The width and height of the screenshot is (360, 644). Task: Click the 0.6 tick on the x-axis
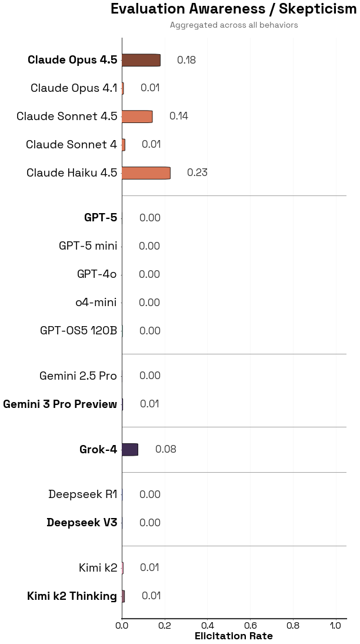[250, 626]
